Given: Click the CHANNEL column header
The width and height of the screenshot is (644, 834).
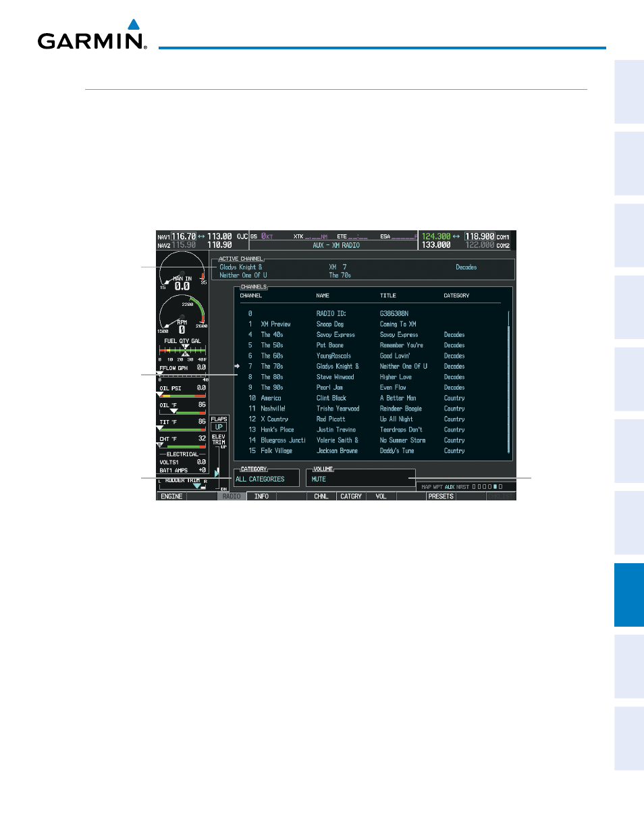Looking at the screenshot, I should coord(251,296).
